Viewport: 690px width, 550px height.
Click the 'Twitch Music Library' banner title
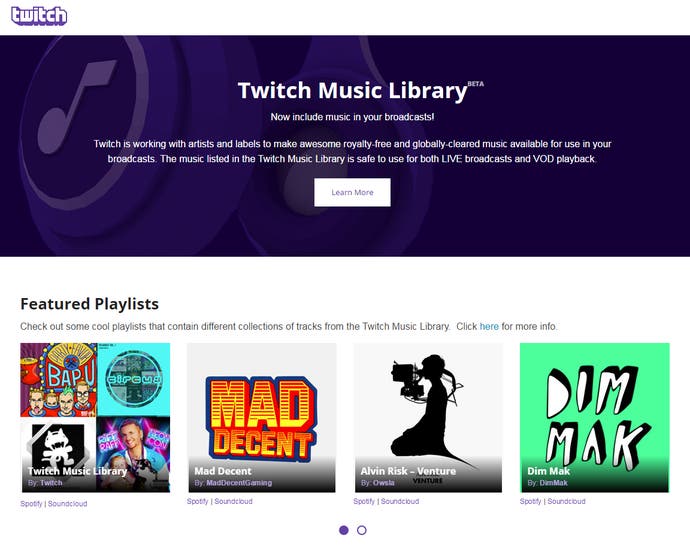(352, 91)
